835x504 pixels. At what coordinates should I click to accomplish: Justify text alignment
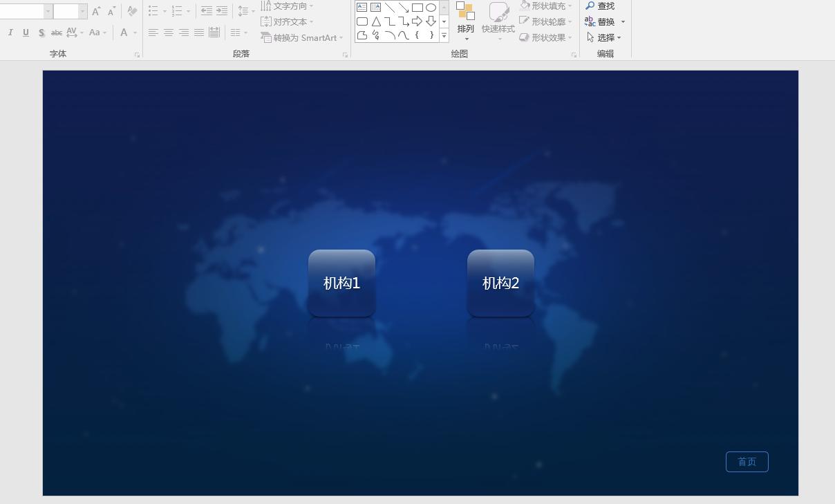click(x=199, y=32)
